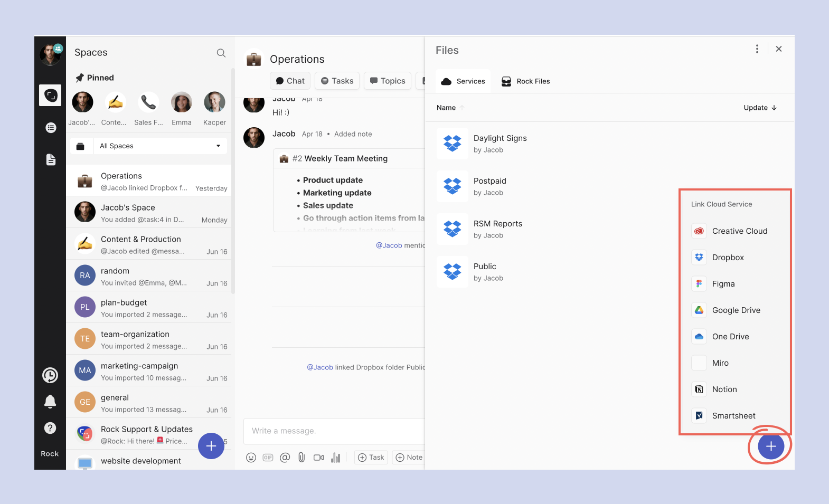Image resolution: width=829 pixels, height=504 pixels.
Task: Switch to the Tasks tab
Action: (x=337, y=81)
